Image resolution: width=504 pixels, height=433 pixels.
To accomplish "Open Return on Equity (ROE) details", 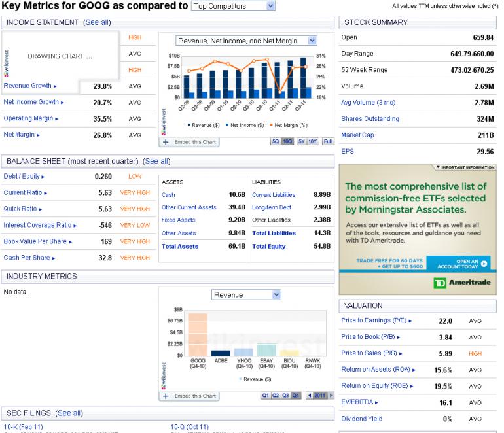I will [x=377, y=385].
